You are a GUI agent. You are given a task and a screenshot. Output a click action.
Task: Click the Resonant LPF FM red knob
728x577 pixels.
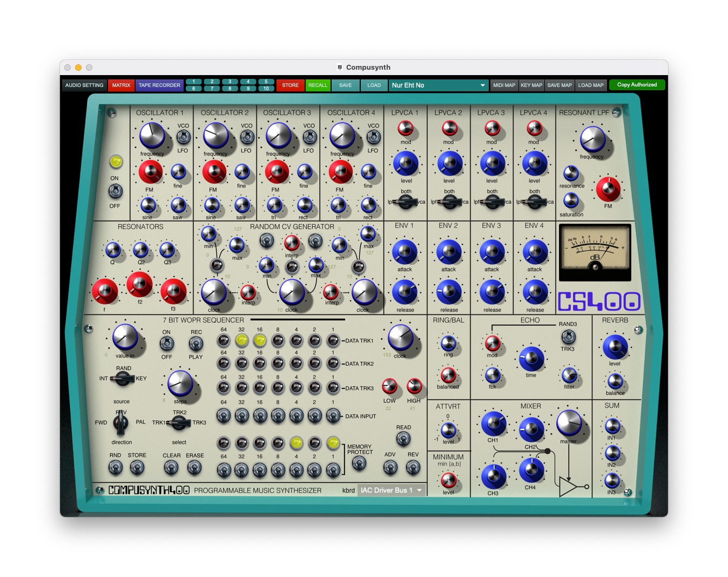click(608, 189)
